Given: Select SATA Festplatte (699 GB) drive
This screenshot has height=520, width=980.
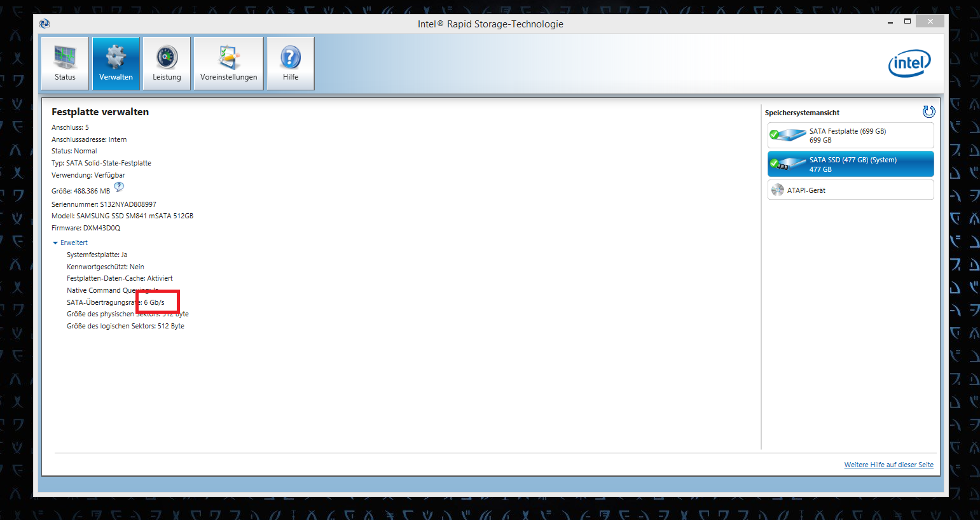Looking at the screenshot, I should (850, 136).
